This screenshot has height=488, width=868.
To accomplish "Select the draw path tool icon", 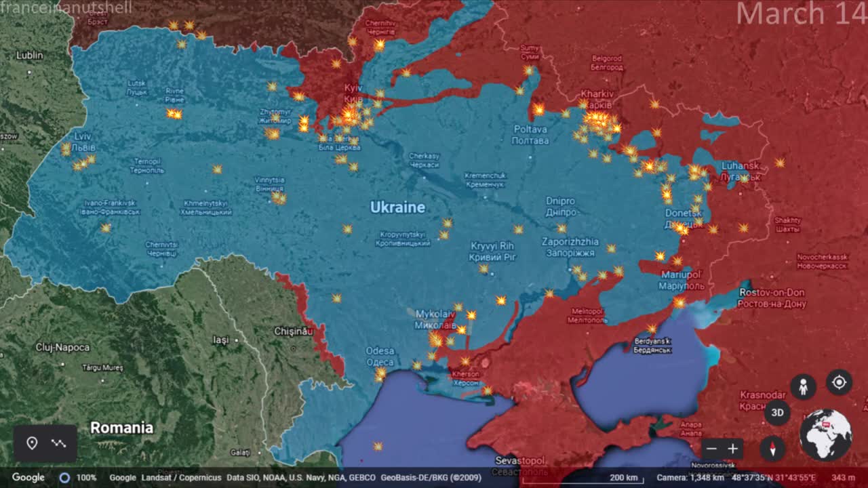I will click(59, 443).
